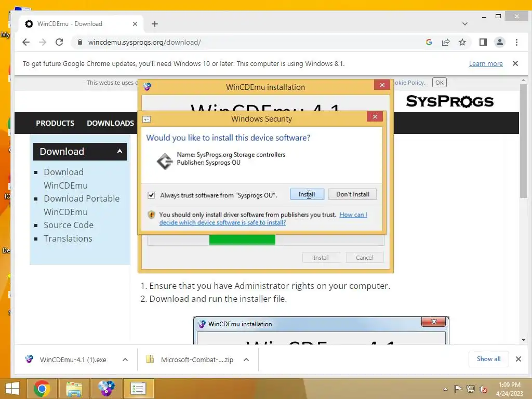Open the safe device software help link

[x=263, y=219]
